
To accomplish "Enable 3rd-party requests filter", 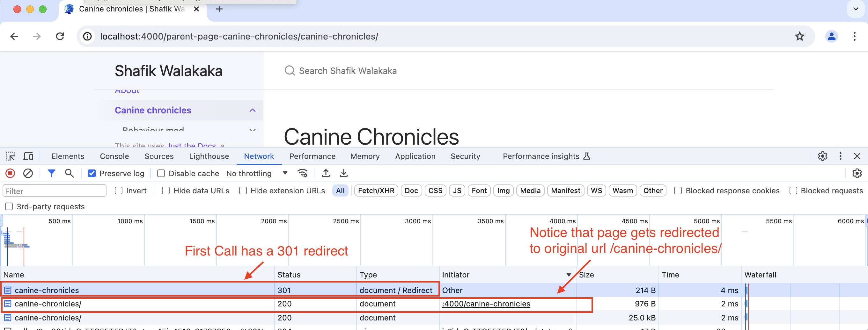I will [x=9, y=206].
